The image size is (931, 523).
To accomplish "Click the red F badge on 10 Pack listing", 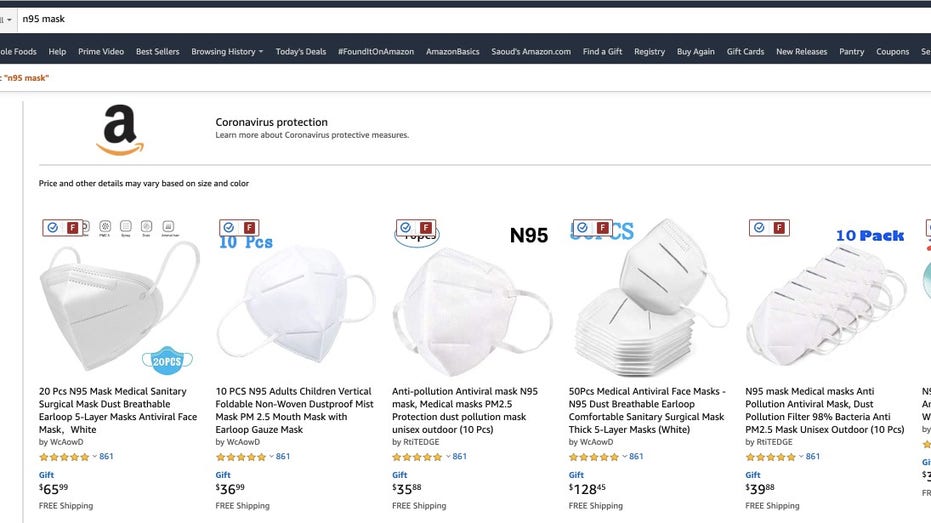I will 779,227.
